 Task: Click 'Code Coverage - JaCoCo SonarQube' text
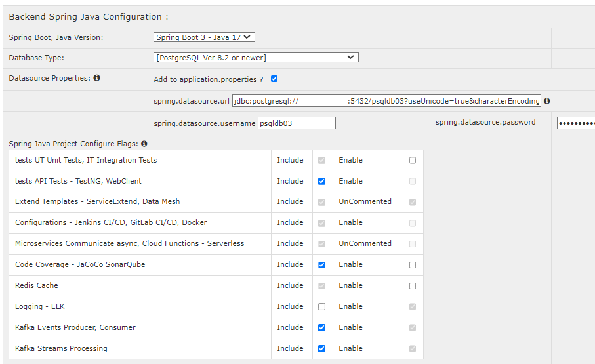80,264
